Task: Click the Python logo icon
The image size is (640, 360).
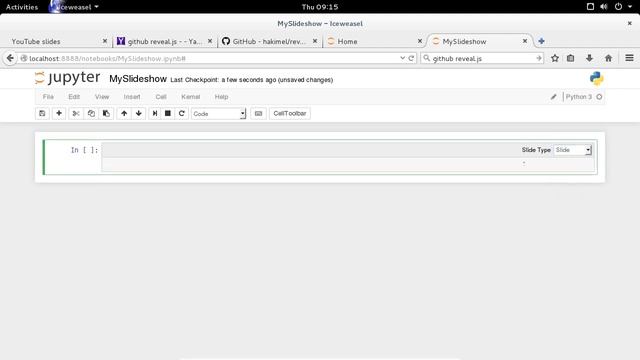Action: coord(596,78)
